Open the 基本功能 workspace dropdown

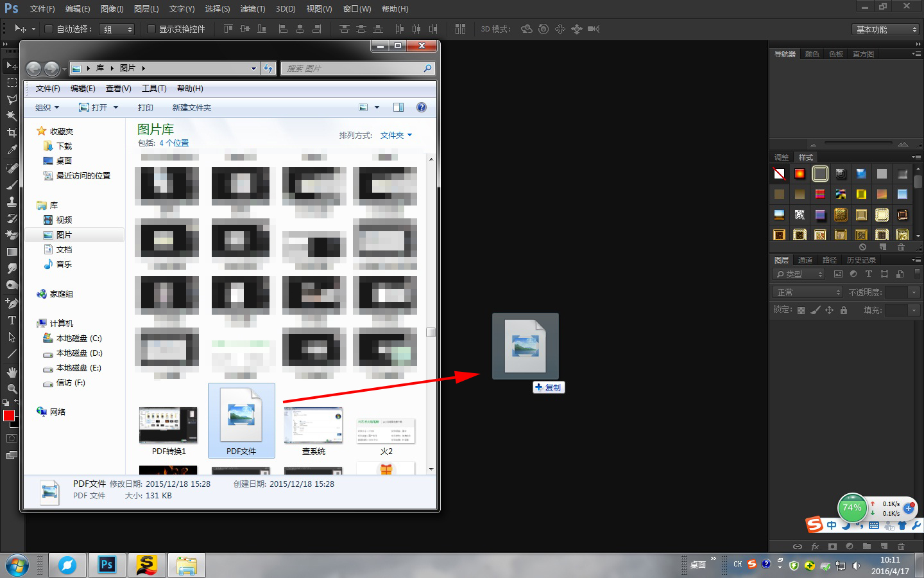pyautogui.click(x=886, y=30)
